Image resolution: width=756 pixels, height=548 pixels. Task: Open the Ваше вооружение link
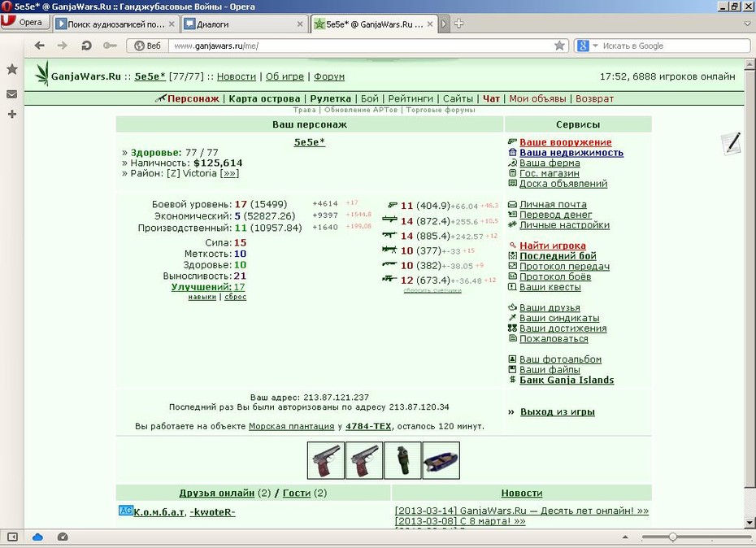[x=566, y=142]
